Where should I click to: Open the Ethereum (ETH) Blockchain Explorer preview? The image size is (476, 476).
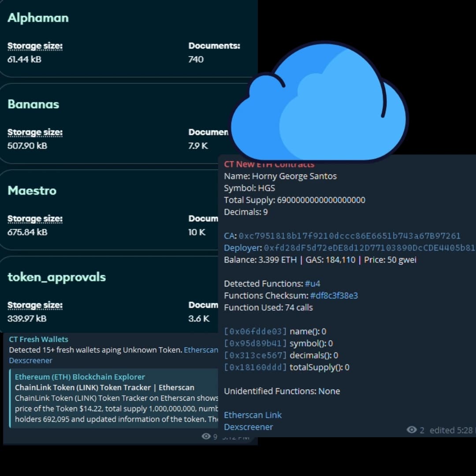(80, 377)
